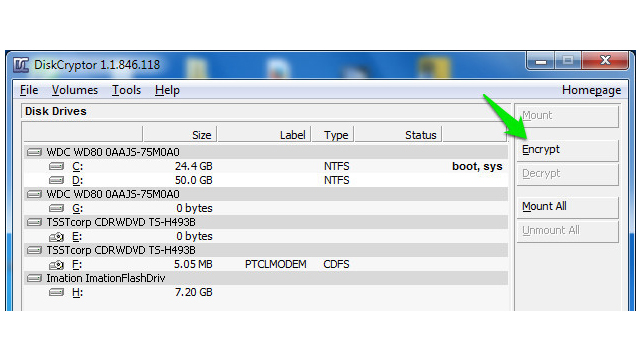Open the Help menu
This screenshot has height=360, width=640.
tap(167, 90)
